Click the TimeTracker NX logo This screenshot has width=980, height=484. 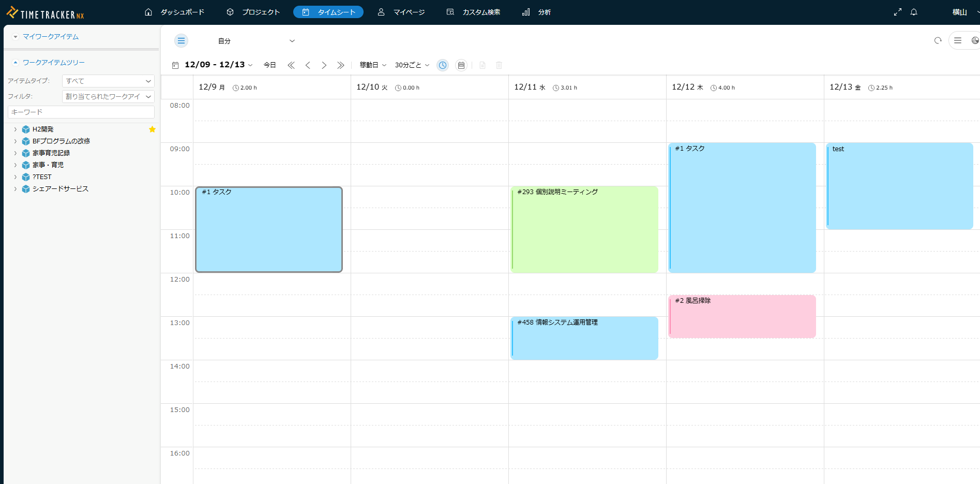45,13
